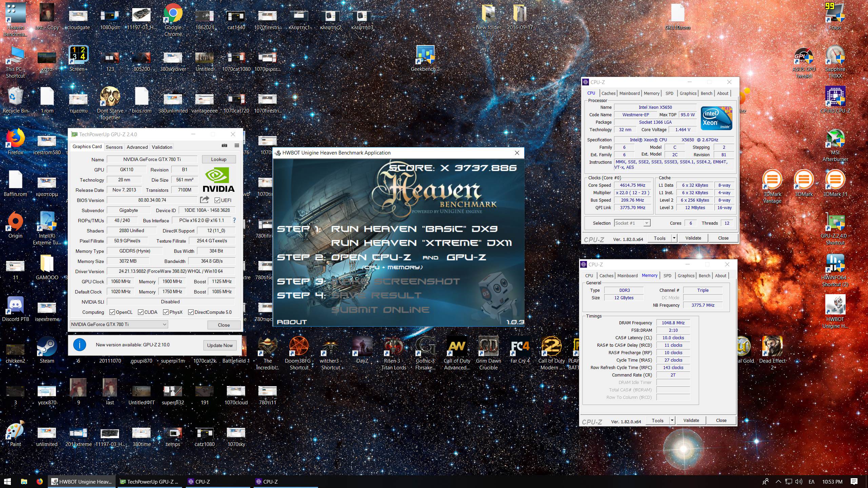Click the Lookup button in GPU-Z
The image size is (868, 488).
tap(219, 159)
